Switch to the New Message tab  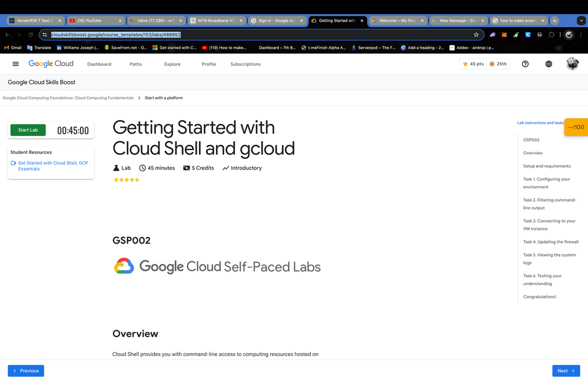pyautogui.click(x=458, y=21)
